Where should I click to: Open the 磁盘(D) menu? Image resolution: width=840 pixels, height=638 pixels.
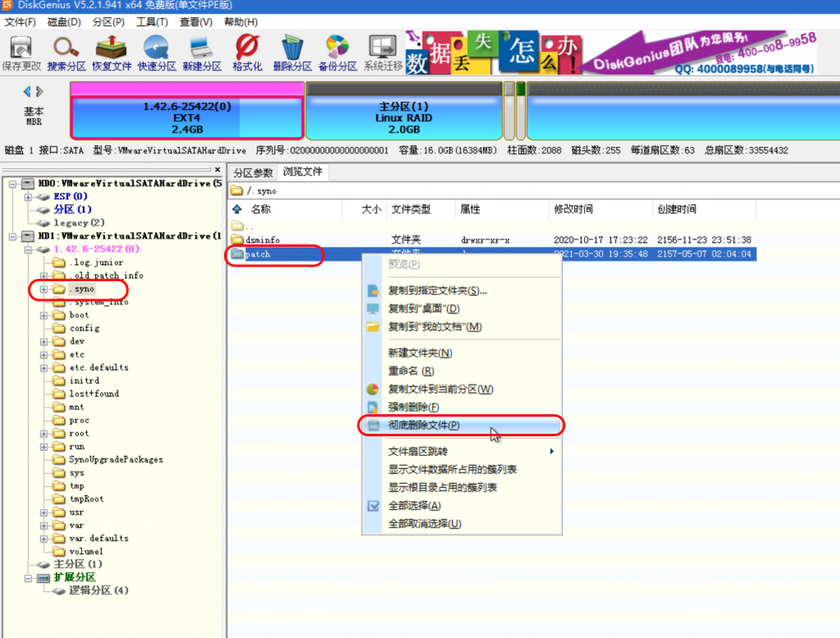click(x=64, y=22)
